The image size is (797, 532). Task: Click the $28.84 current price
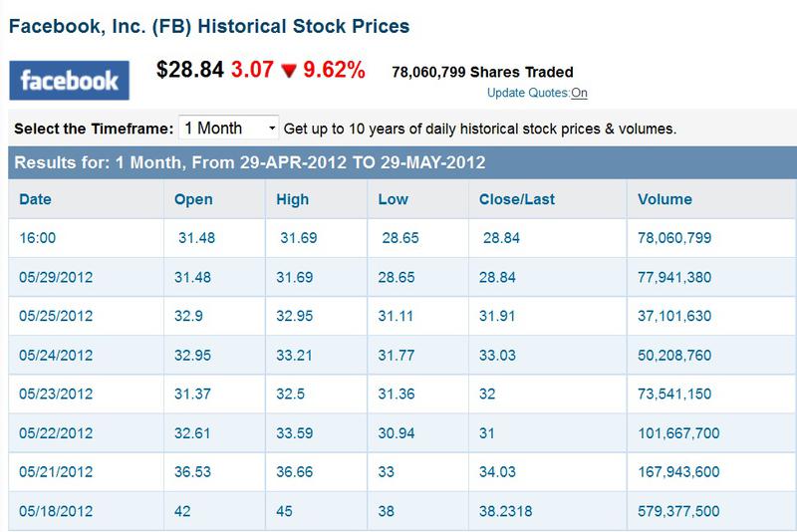[190, 70]
